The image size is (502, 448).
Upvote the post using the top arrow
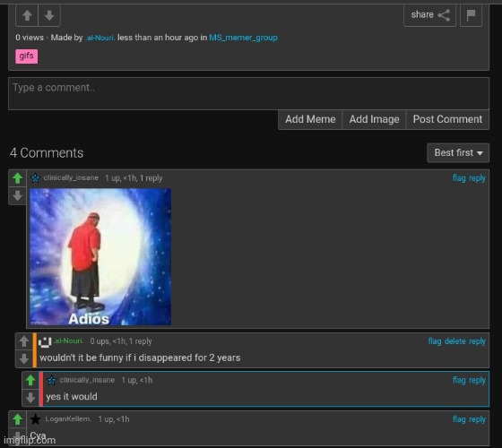click(27, 15)
